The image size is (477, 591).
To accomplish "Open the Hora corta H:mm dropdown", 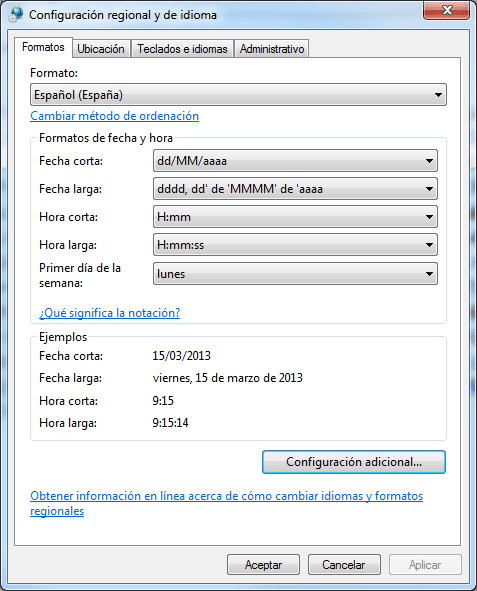I will (x=295, y=217).
